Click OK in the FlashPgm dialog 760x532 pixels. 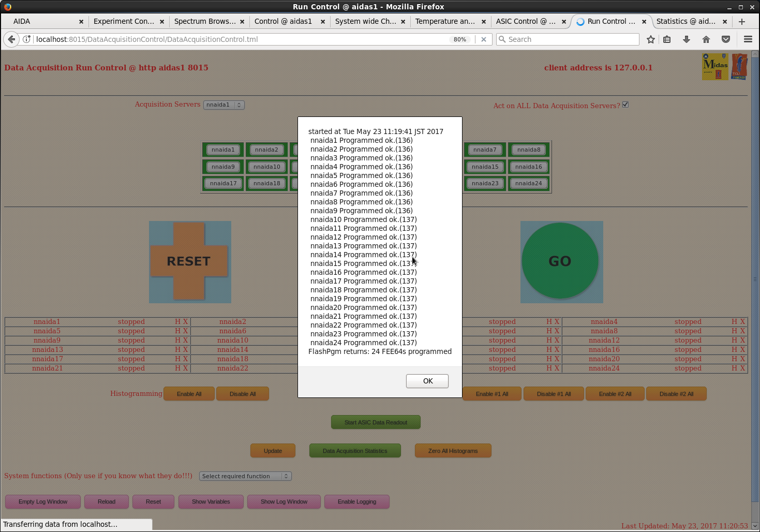[x=427, y=381]
